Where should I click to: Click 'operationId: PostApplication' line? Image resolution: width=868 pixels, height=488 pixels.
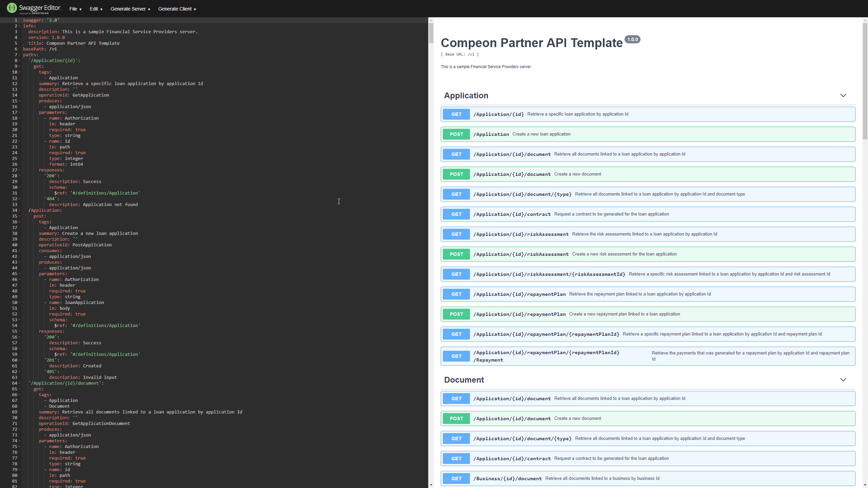75,245
